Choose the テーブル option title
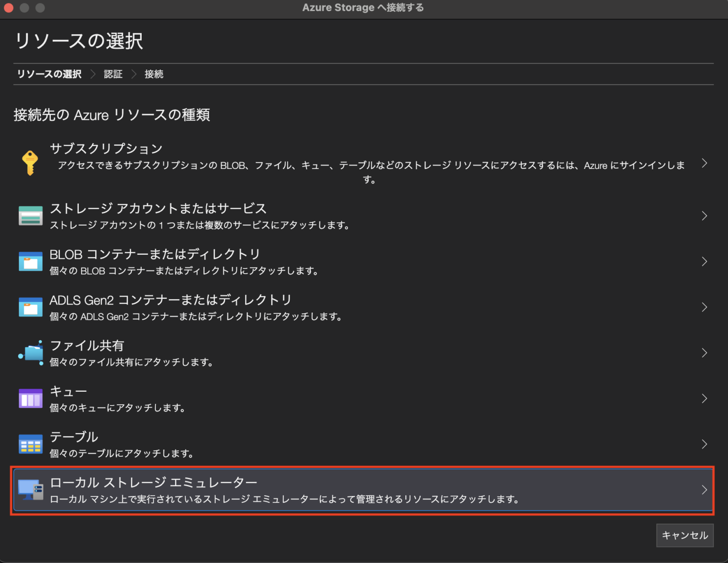This screenshot has width=728, height=563. [74, 437]
